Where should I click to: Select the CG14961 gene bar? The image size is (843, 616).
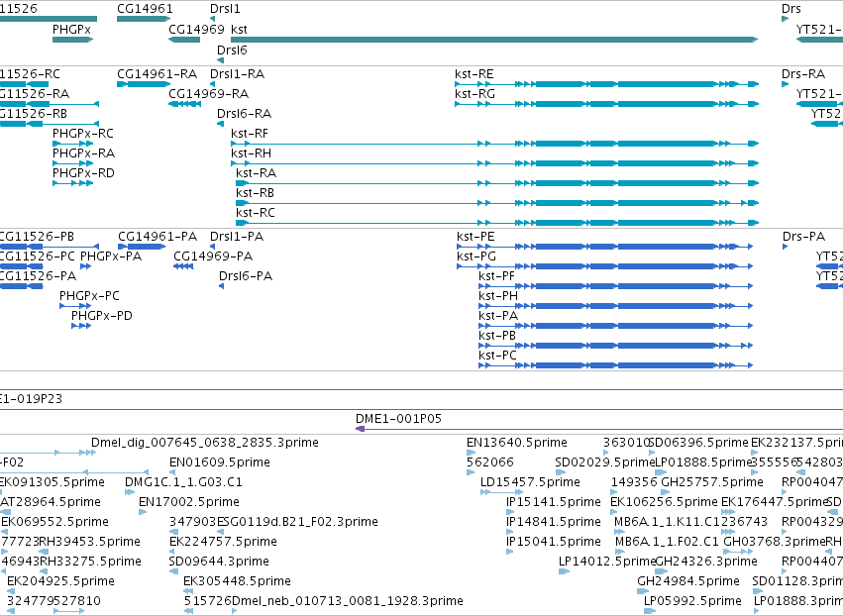tap(144, 19)
